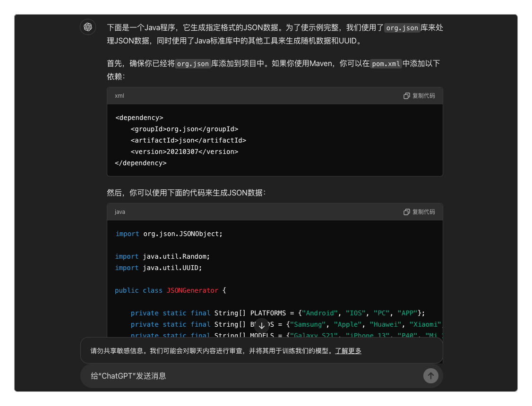The width and height of the screenshot is (532, 406).
Task: Click the import org.json.JSONObject line
Action: click(x=169, y=234)
